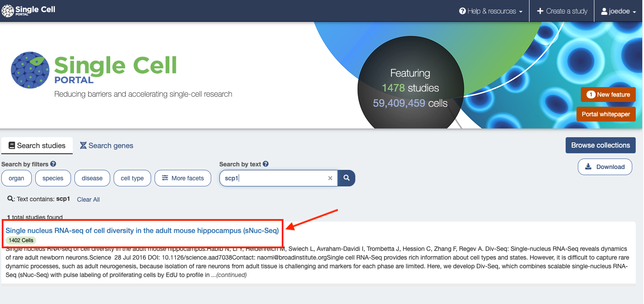The width and height of the screenshot is (644, 304).
Task: Clear the search text with the X icon
Action: 330,178
